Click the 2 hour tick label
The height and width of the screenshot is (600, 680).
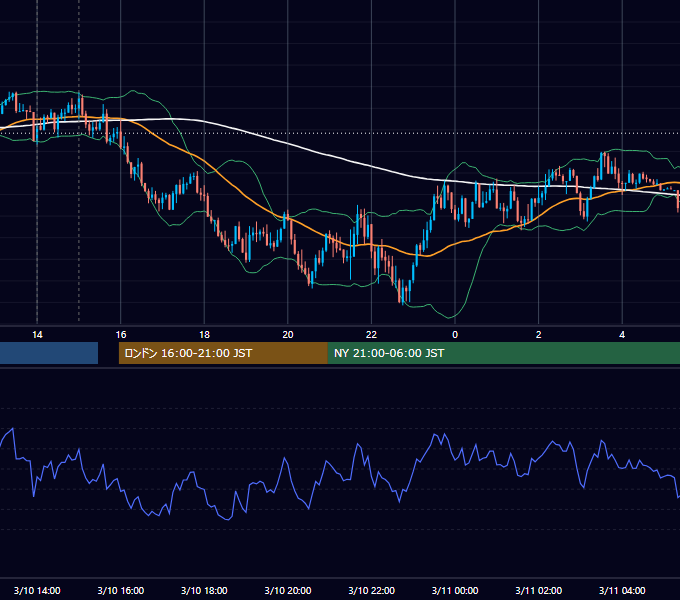click(539, 335)
